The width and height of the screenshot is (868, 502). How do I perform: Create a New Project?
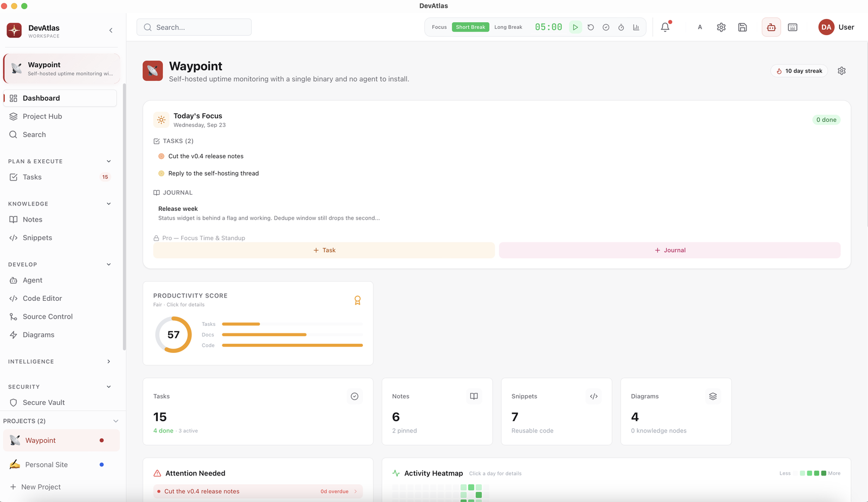pos(36,487)
